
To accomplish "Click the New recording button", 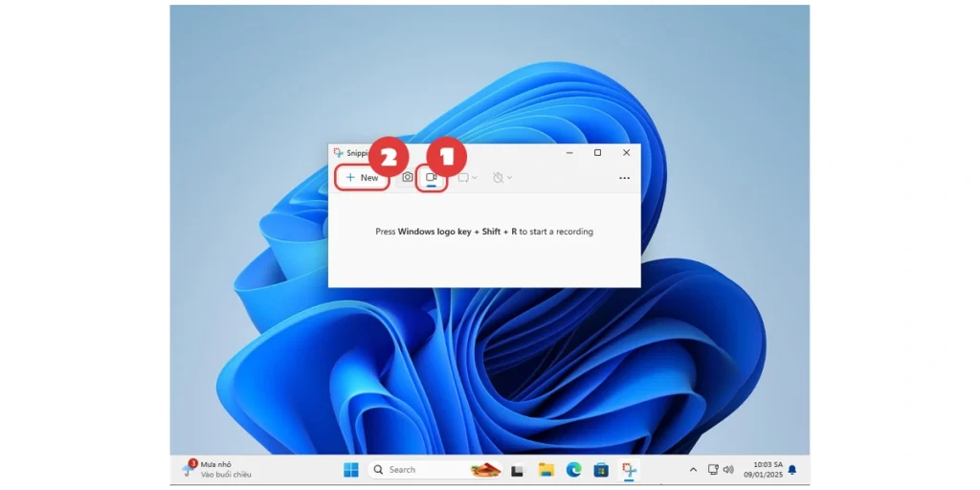I will 362,178.
